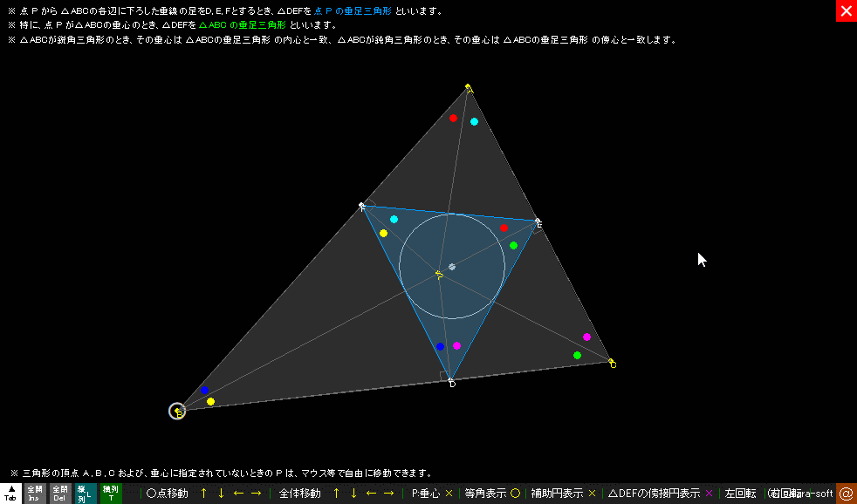Click the ○点移動 label
The width and height of the screenshot is (857, 504).
pyautogui.click(x=167, y=494)
